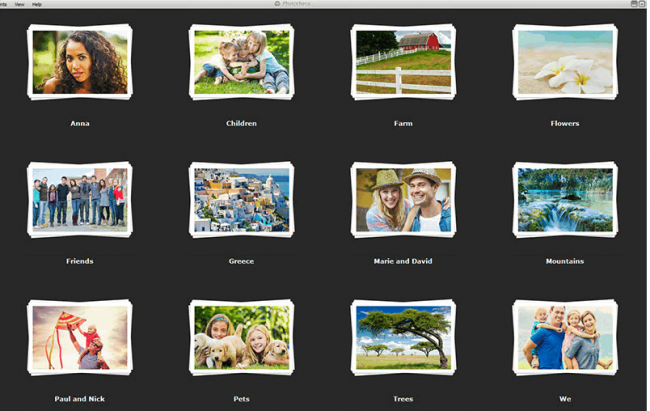Open the Anna album photo stack
This screenshot has width=650, height=411.
(80, 62)
